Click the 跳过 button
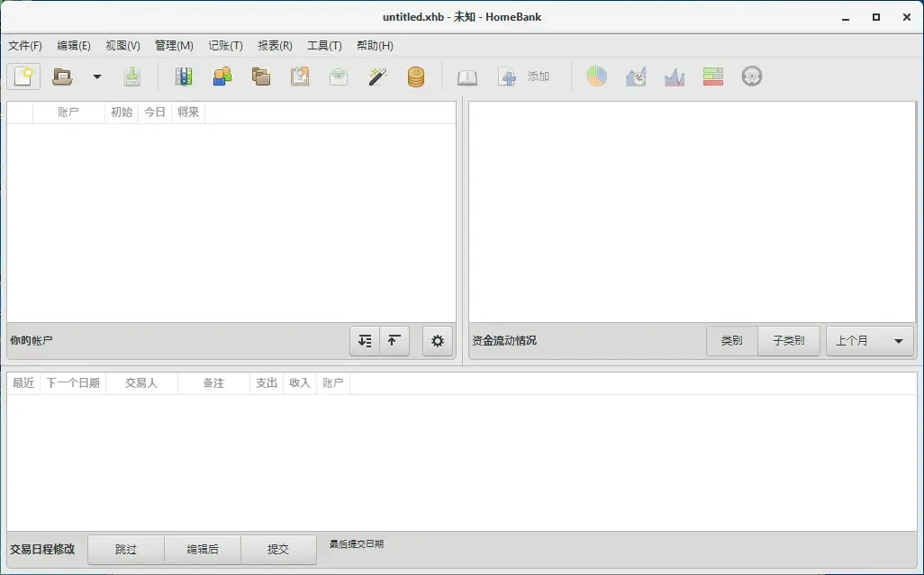This screenshot has width=924, height=575. 126,549
